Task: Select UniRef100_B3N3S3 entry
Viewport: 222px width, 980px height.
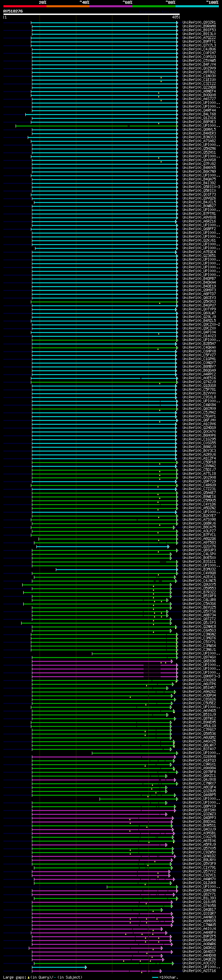Action: (199, 137)
